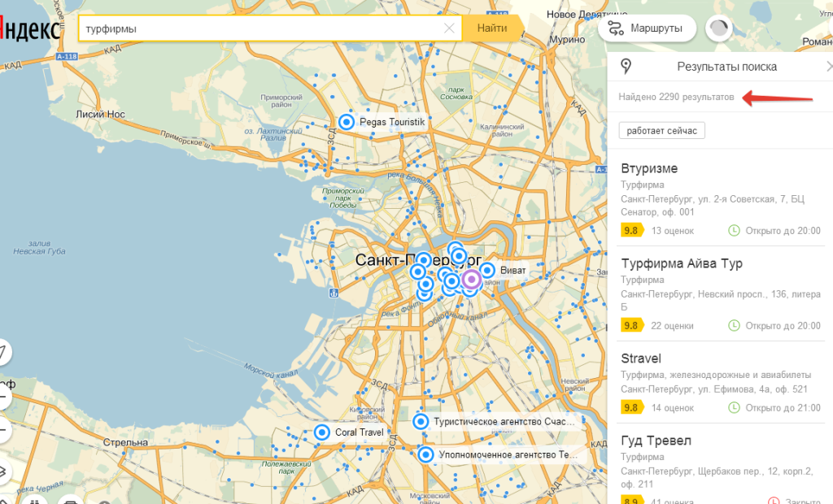Click the 22 оценки reviews text
The image size is (833, 504).
pyautogui.click(x=672, y=326)
